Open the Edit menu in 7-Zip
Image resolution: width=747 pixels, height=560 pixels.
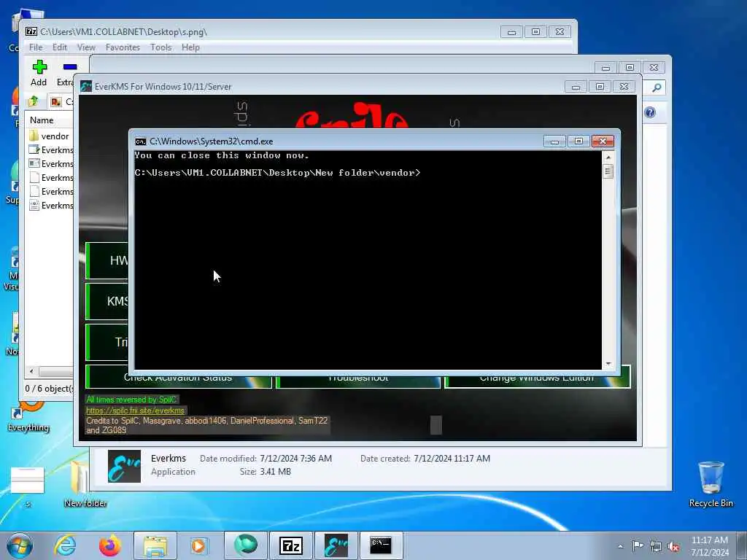coord(60,47)
